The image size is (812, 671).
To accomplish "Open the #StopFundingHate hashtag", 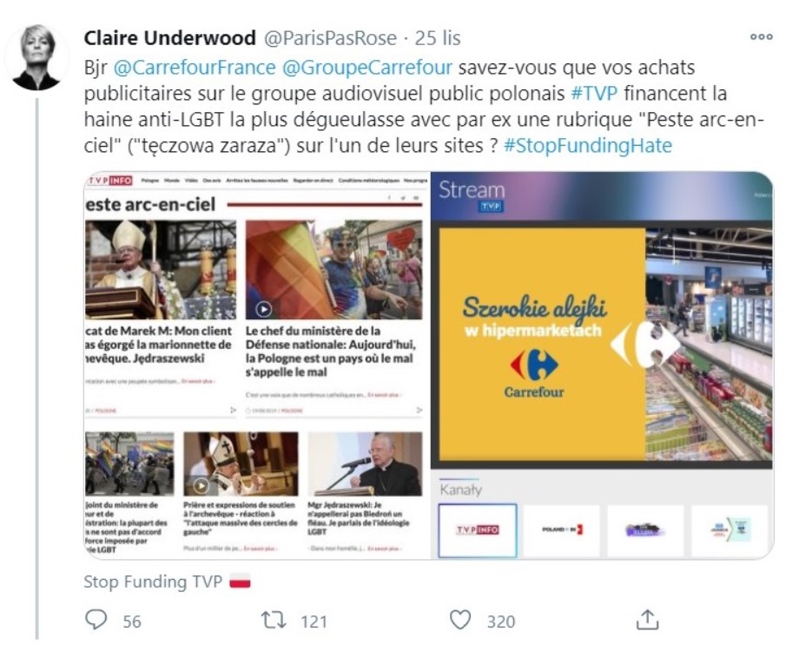I will pyautogui.click(x=588, y=146).
